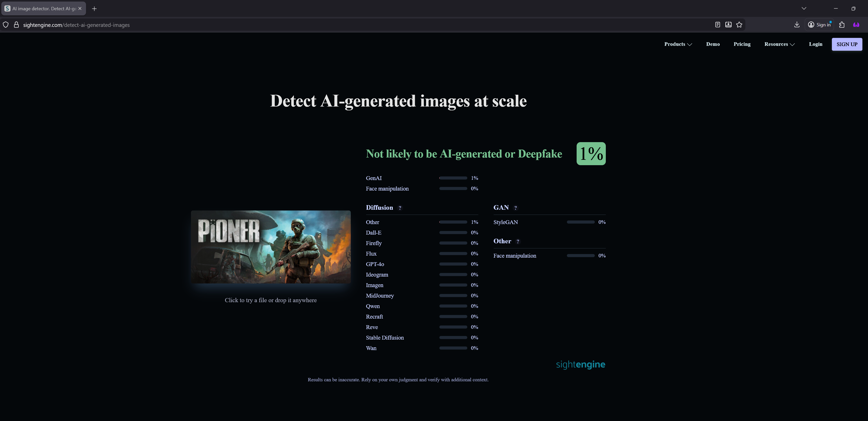Open a new browser tab with plus
The width and height of the screenshot is (868, 421).
[x=94, y=9]
